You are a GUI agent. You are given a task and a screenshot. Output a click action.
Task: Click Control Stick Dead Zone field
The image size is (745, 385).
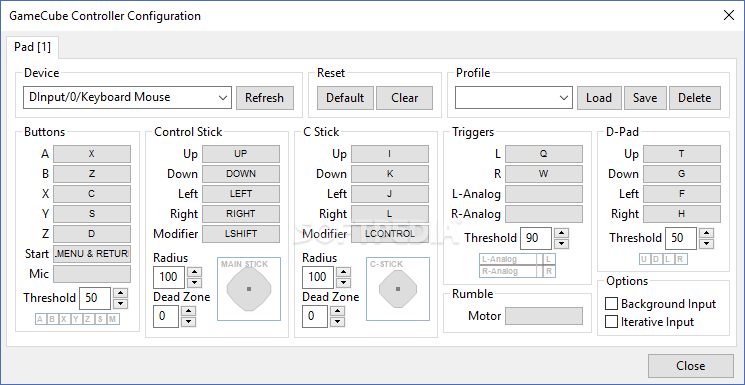(166, 317)
